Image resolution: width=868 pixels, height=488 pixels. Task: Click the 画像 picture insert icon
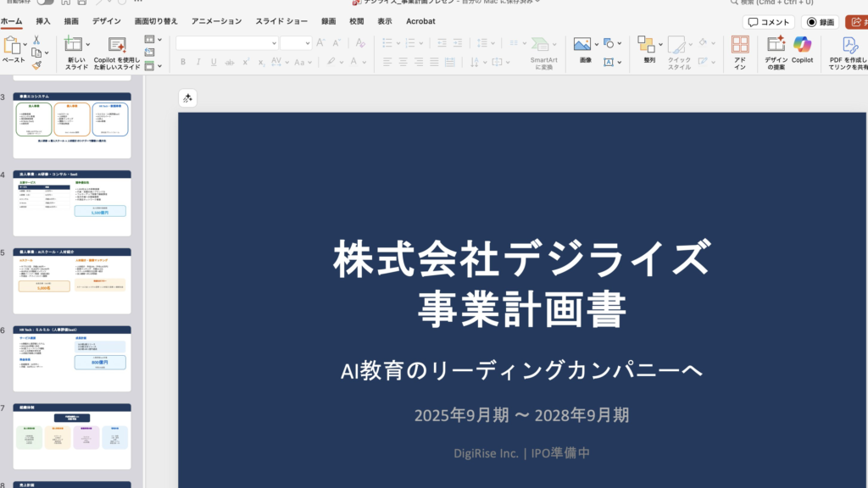581,44
